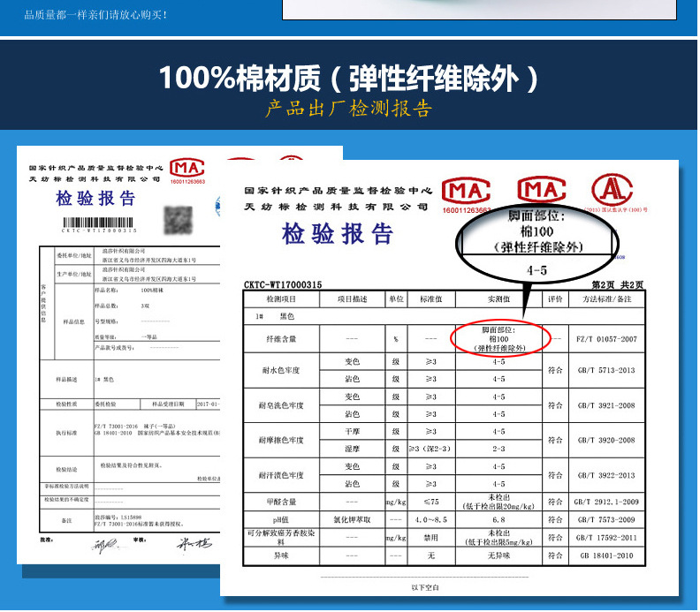The height and width of the screenshot is (612, 700).
Task: Click "委托单位/地址" on the left report
Action: click(x=74, y=255)
